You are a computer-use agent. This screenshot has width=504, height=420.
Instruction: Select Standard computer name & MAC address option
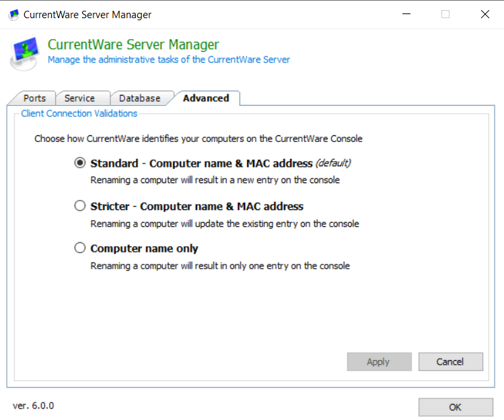(x=80, y=163)
